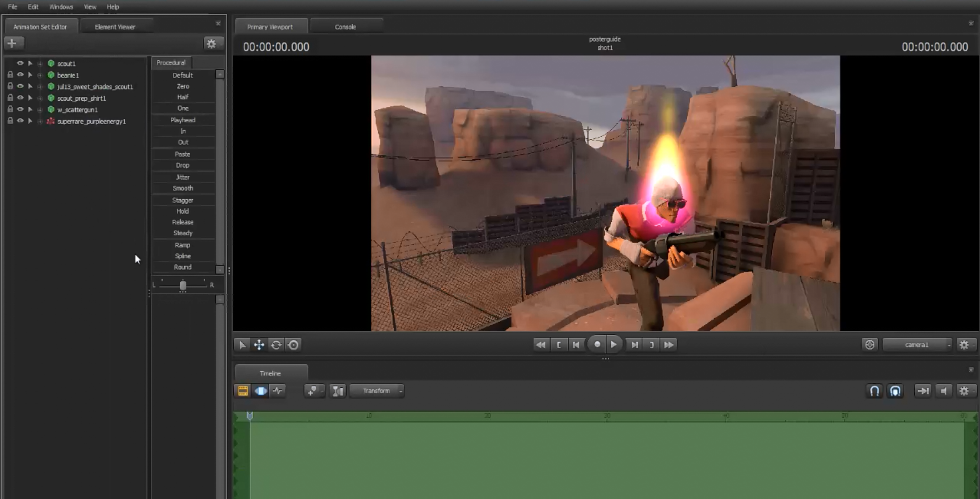Expand the jul13_sweet_shades_scout1 animation set

coord(40,87)
